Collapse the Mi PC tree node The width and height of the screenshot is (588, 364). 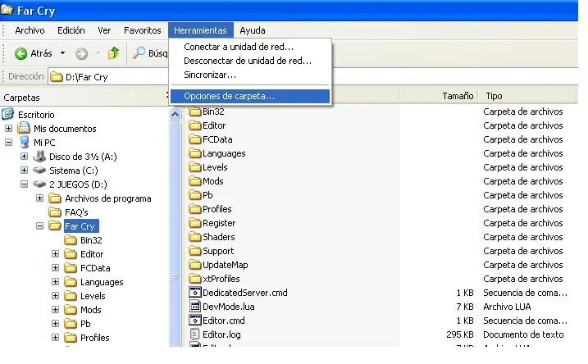point(9,142)
